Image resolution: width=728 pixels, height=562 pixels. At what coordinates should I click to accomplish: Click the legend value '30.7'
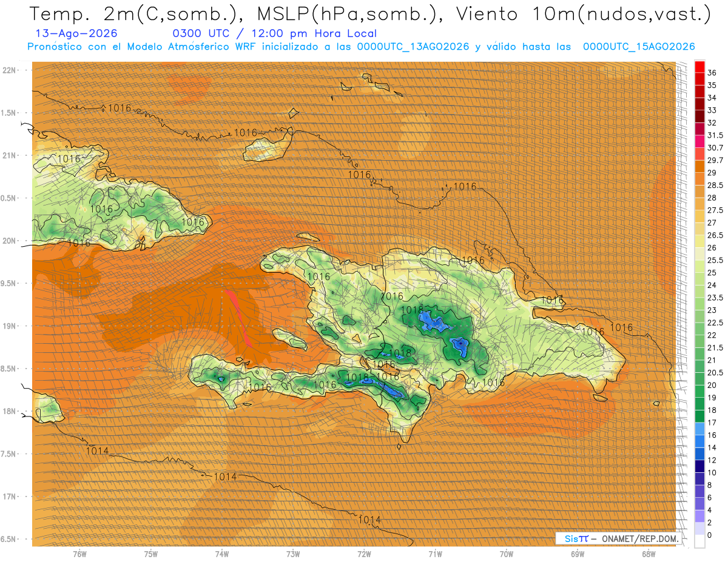pos(715,148)
